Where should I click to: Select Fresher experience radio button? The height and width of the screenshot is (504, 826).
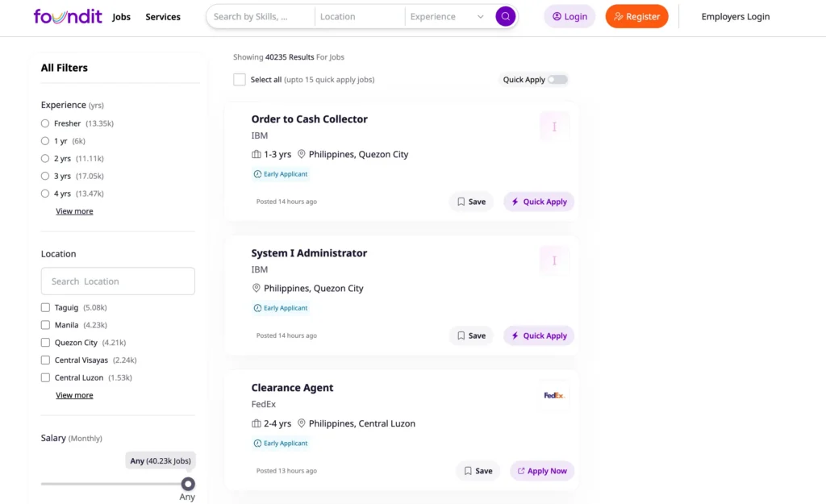pyautogui.click(x=45, y=123)
